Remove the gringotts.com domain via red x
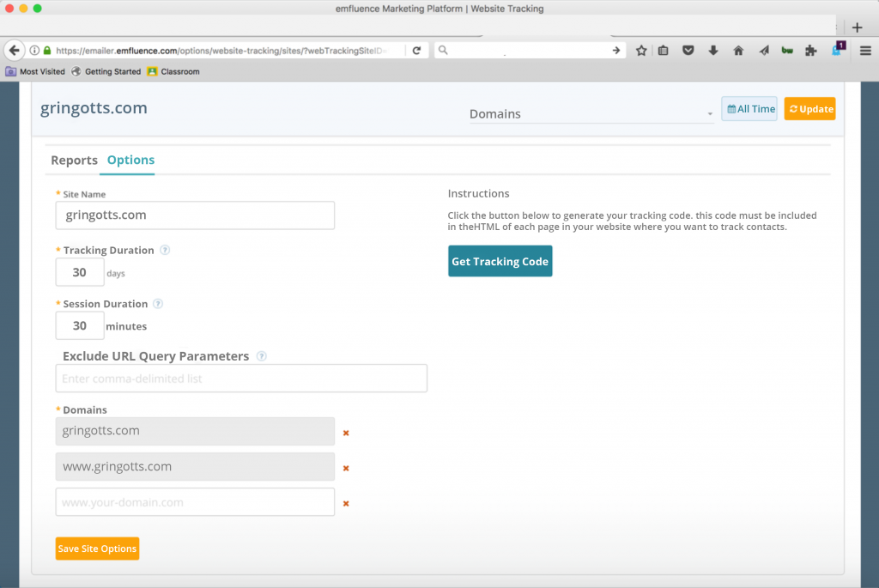This screenshot has width=879, height=588. click(x=345, y=433)
